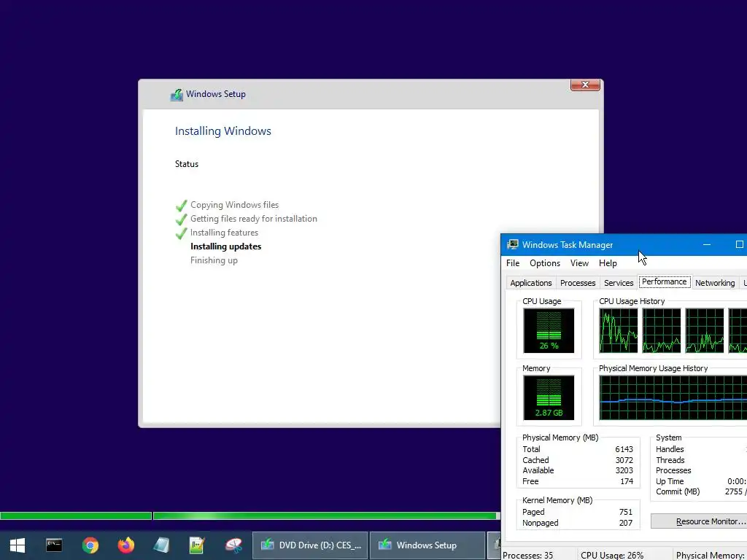Viewport: 747px width, 560px height.
Task: Click Task Manager title bar icon
Action: [513, 245]
